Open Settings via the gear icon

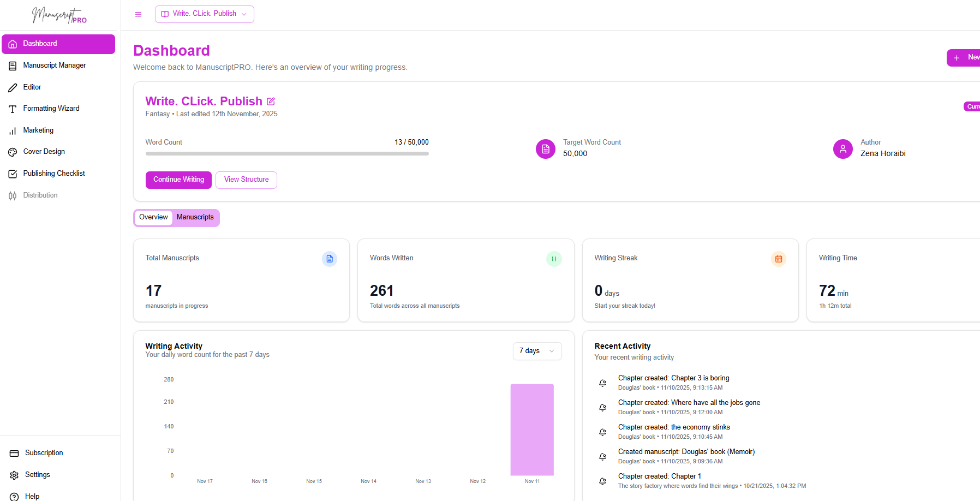pos(13,474)
